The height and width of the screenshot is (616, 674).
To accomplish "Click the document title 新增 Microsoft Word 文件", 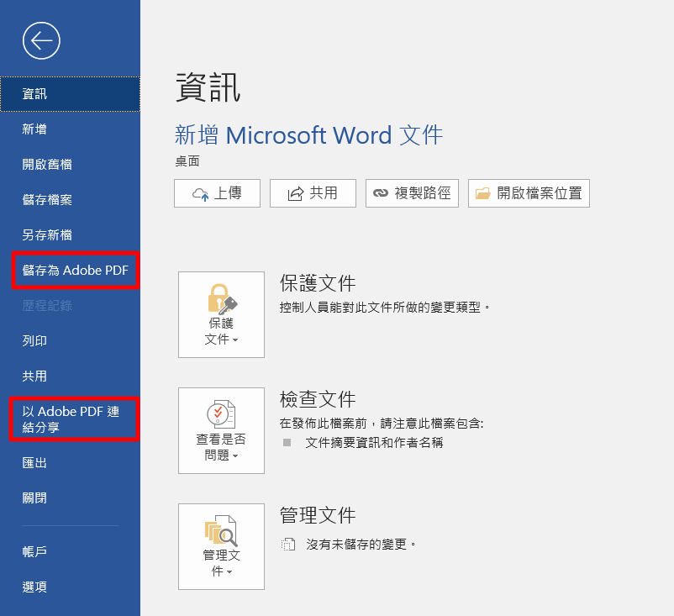I will (308, 135).
